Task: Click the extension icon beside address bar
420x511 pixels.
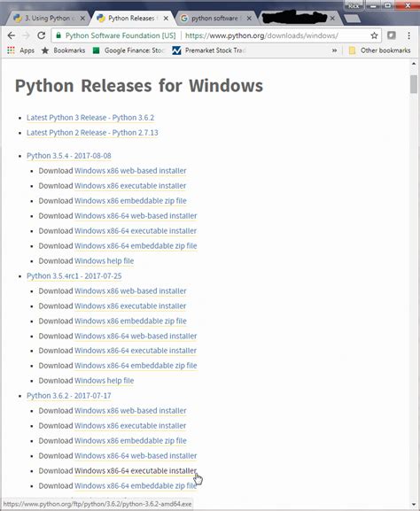Action: (392, 35)
